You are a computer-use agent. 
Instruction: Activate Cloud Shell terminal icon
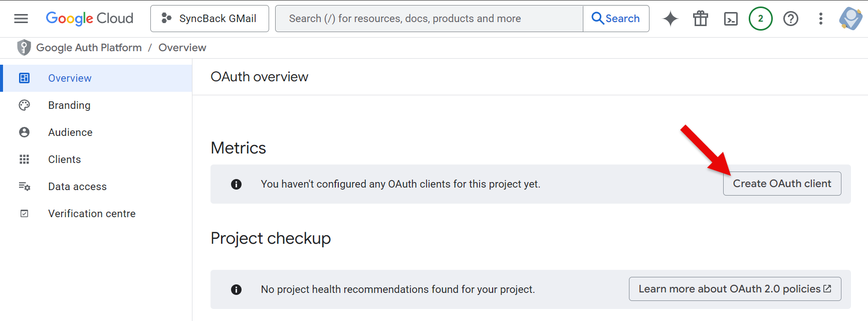point(731,19)
